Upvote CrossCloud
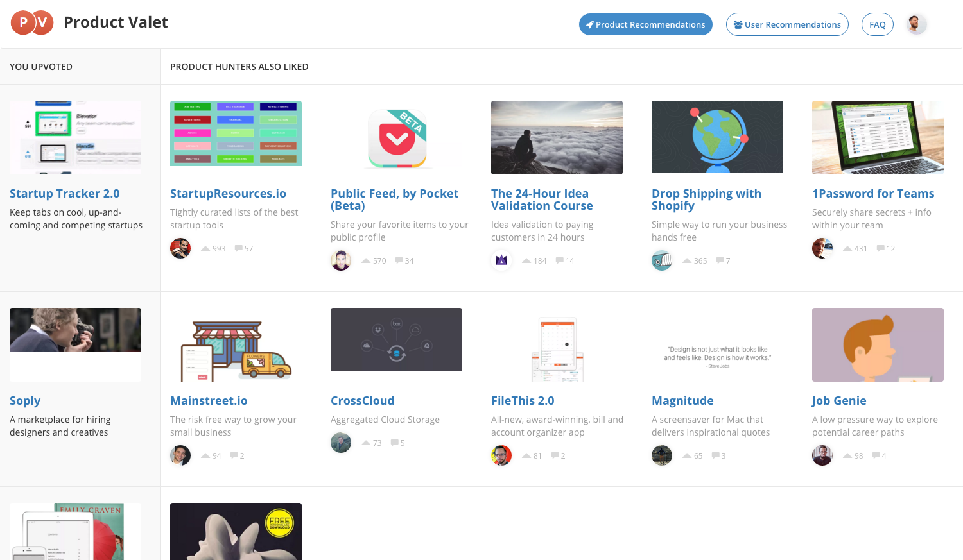 point(366,443)
